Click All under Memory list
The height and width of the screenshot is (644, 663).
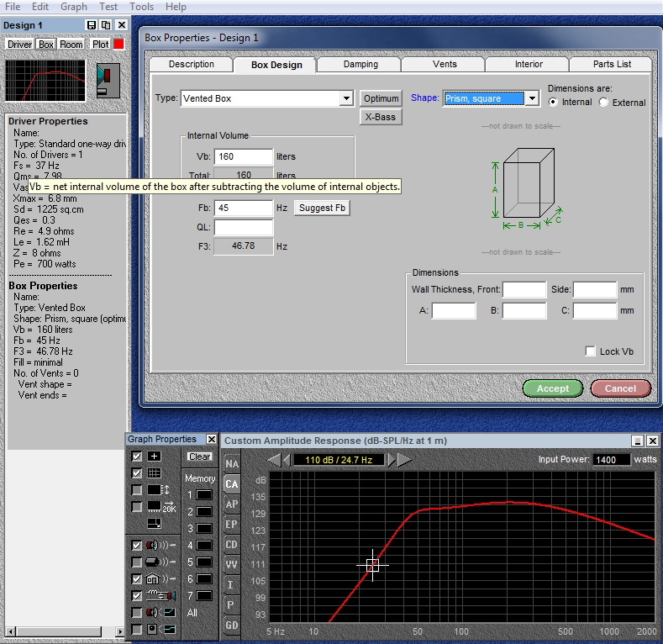(192, 613)
